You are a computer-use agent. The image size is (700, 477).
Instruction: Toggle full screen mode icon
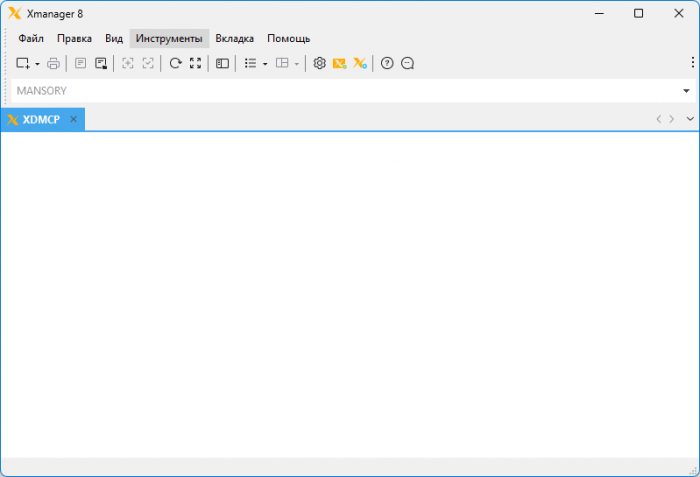pos(196,63)
